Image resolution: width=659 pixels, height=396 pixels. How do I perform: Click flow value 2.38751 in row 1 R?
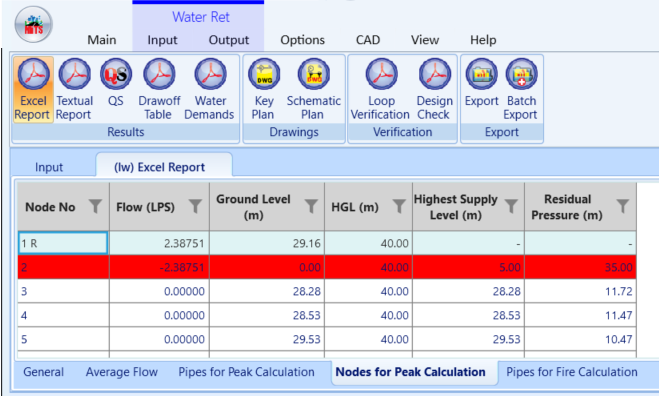coord(159,243)
